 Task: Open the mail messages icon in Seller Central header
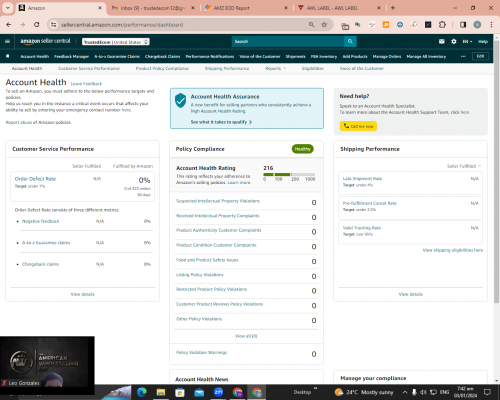tap(442, 41)
